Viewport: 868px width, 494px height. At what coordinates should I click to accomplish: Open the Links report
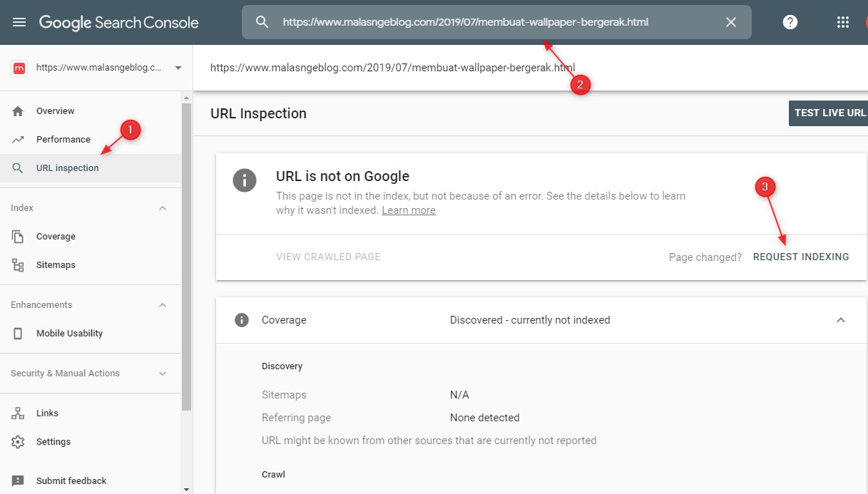click(x=90, y=413)
